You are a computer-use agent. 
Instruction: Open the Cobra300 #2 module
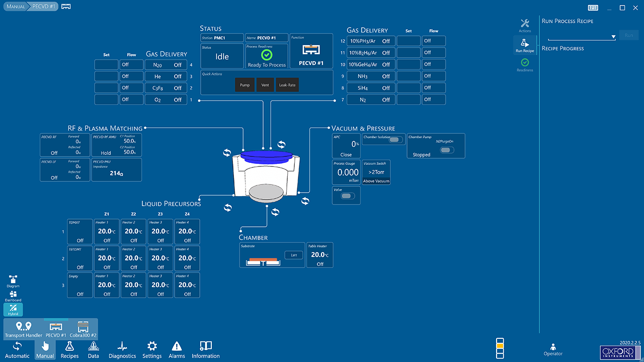pyautogui.click(x=83, y=329)
